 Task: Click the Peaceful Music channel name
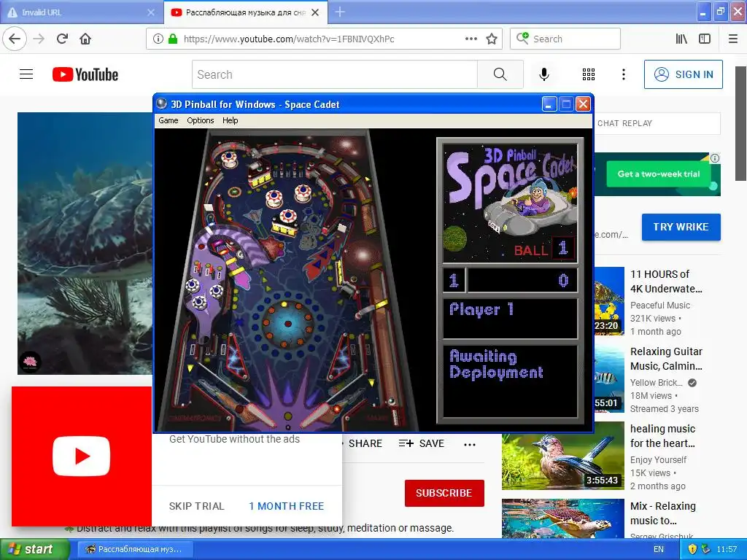point(659,306)
